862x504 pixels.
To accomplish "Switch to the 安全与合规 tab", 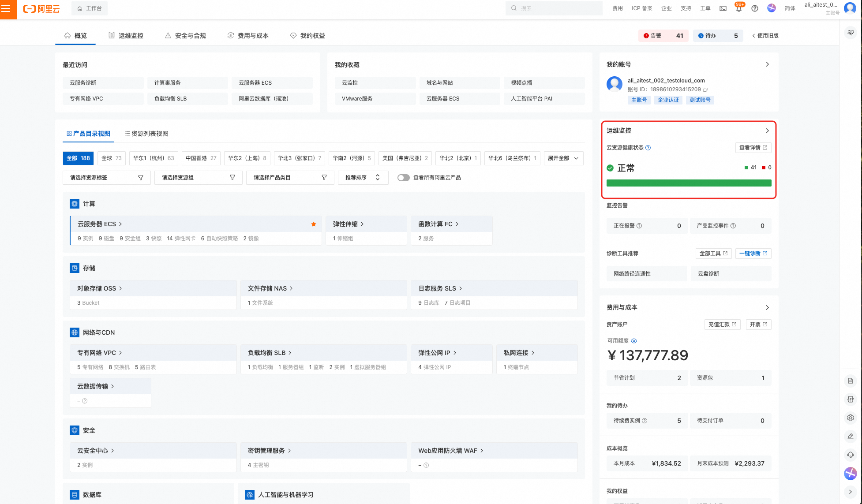I will pyautogui.click(x=185, y=36).
